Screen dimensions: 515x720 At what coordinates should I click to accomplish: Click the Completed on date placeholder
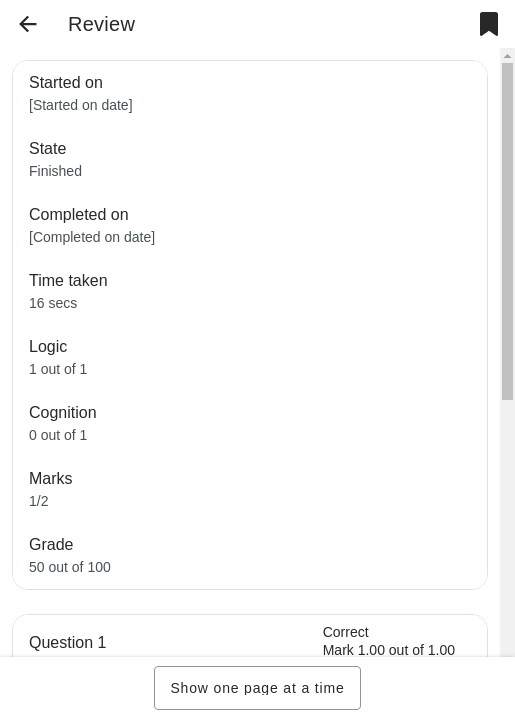pos(92,237)
